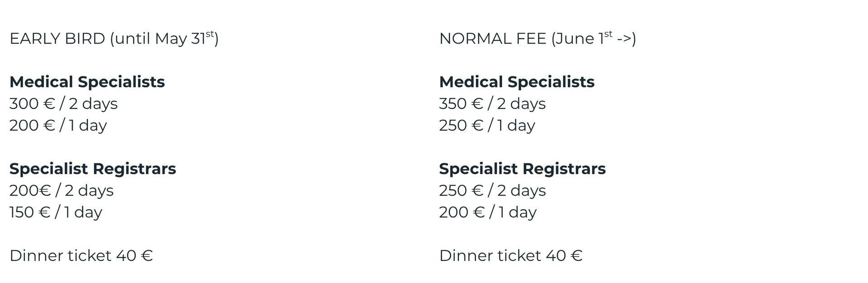
Task: Select Medical Specialists under Early Bird
Action: click(87, 82)
